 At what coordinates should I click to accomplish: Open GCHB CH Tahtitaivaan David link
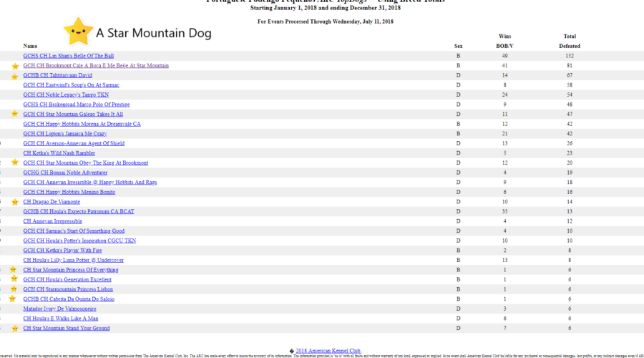pyautogui.click(x=57, y=75)
